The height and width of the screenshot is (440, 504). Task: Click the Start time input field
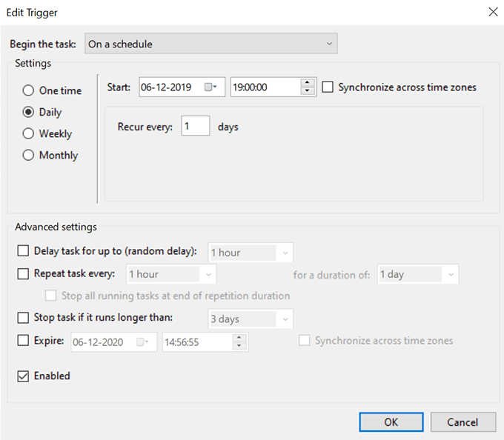265,87
